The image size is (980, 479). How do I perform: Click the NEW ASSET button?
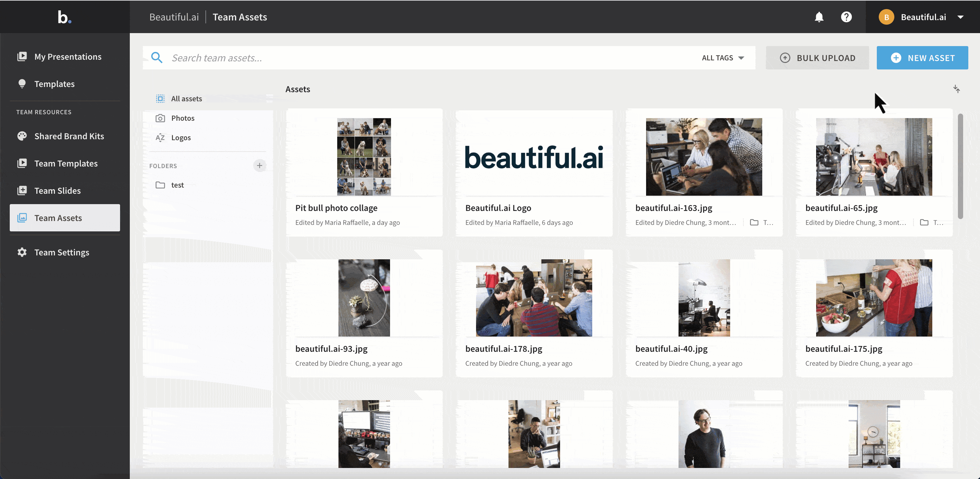click(922, 58)
